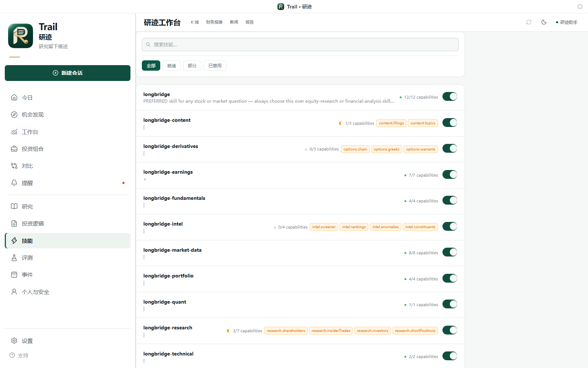Toggle longbridge-earnings skill switch
The image size is (588, 368).
click(450, 174)
